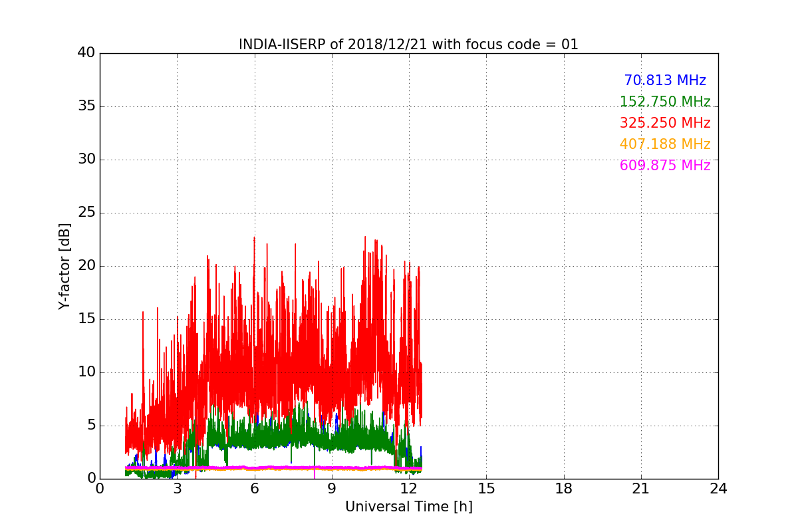Click the y-axis tick label 20

click(x=86, y=266)
